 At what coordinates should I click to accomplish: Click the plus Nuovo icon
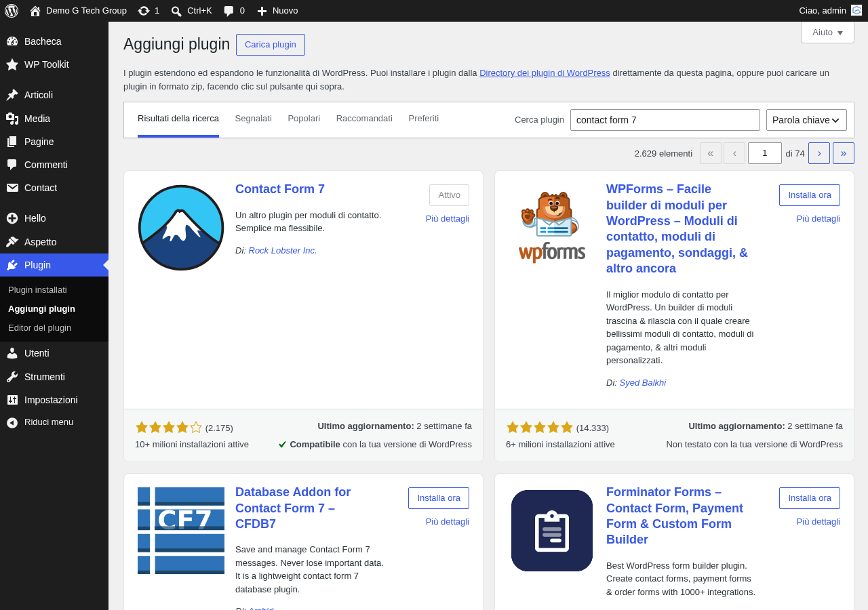[262, 11]
